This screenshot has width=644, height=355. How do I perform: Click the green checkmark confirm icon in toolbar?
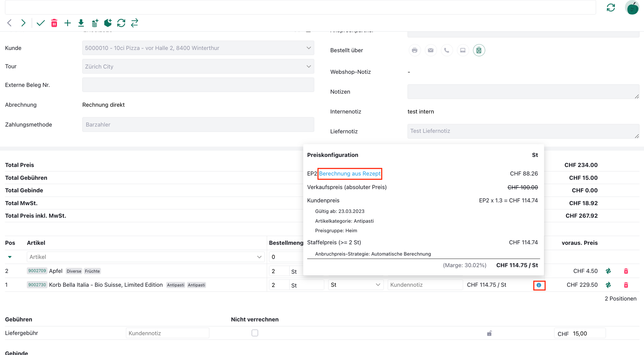[x=41, y=23]
